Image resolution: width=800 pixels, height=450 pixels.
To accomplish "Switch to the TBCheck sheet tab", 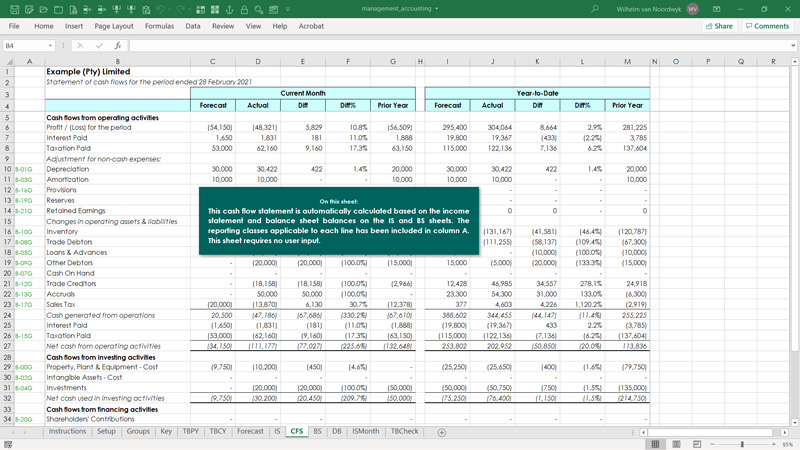I will [x=404, y=431].
